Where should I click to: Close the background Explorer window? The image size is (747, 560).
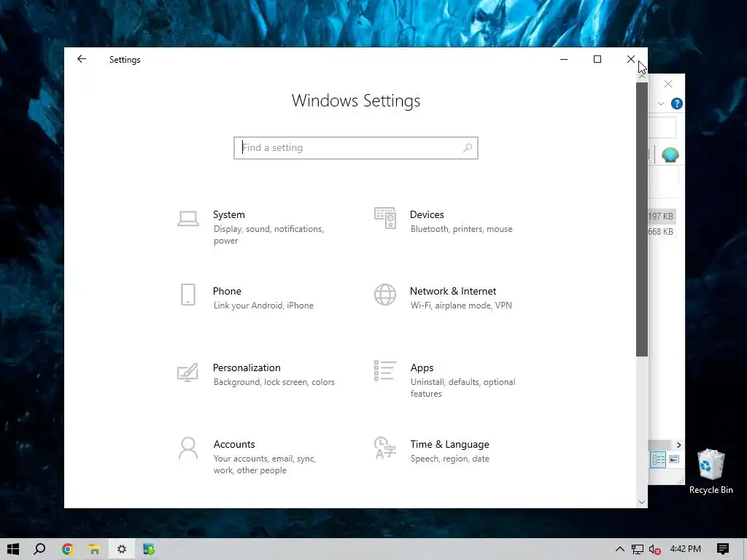click(668, 85)
